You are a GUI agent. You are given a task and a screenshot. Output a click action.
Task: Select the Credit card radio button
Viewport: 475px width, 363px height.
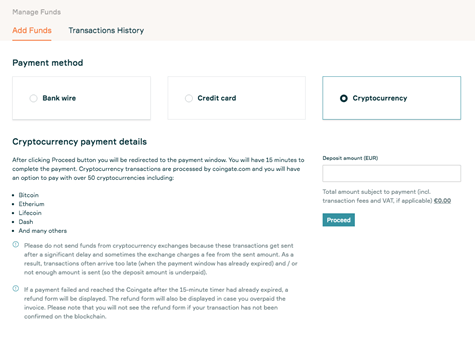pyautogui.click(x=189, y=98)
